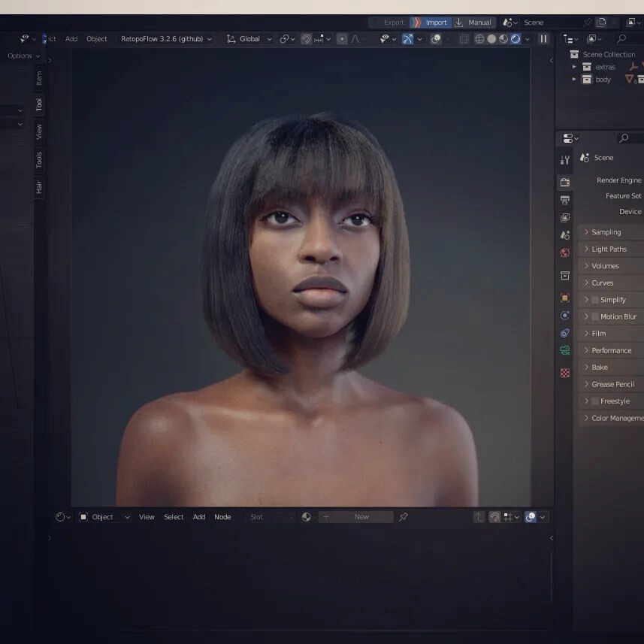Toggle snapping magnet in viewport header
Viewport: 644px width, 644px height.
[x=306, y=39]
